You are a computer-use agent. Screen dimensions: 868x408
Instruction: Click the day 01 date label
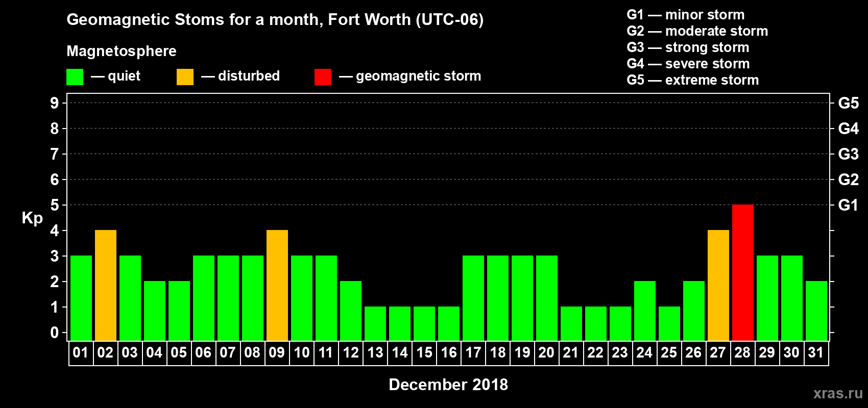tap(81, 353)
